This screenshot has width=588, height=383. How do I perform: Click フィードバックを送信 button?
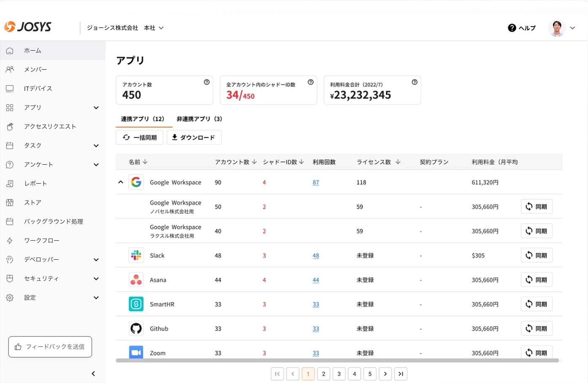point(50,347)
